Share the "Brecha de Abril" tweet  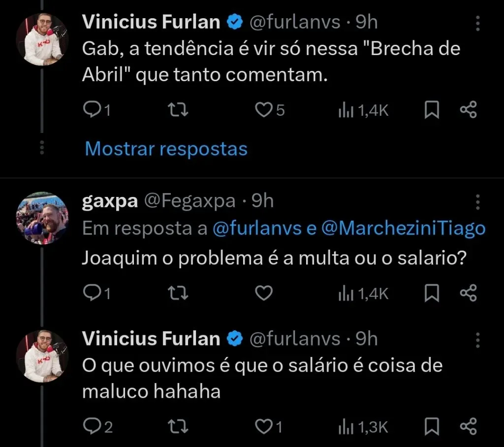pyautogui.click(x=468, y=110)
